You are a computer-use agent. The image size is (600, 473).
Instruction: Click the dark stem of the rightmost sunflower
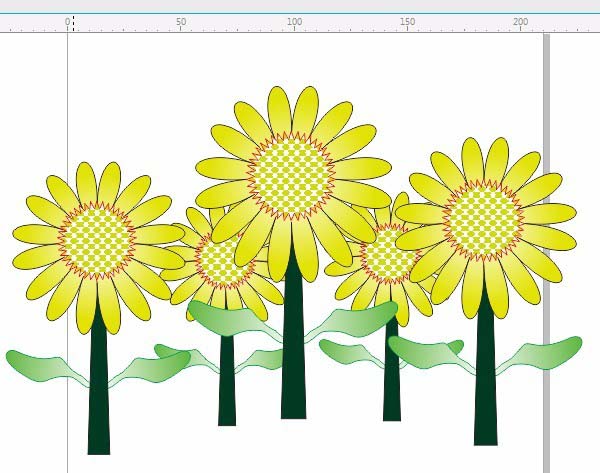pos(486,367)
